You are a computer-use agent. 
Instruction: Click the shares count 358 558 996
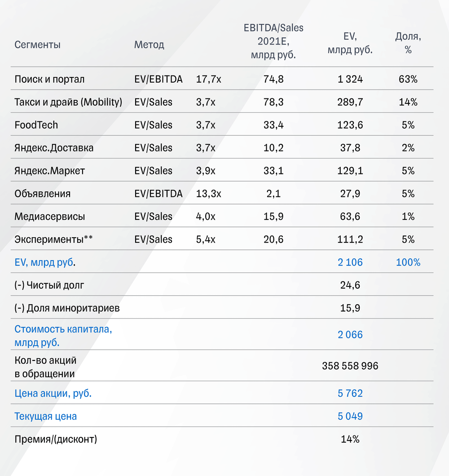click(350, 366)
